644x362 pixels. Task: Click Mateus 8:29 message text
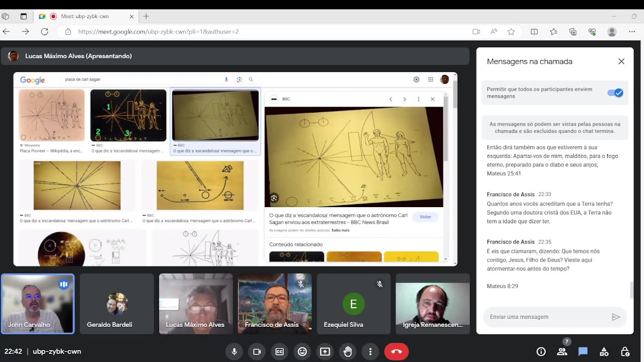(503, 286)
